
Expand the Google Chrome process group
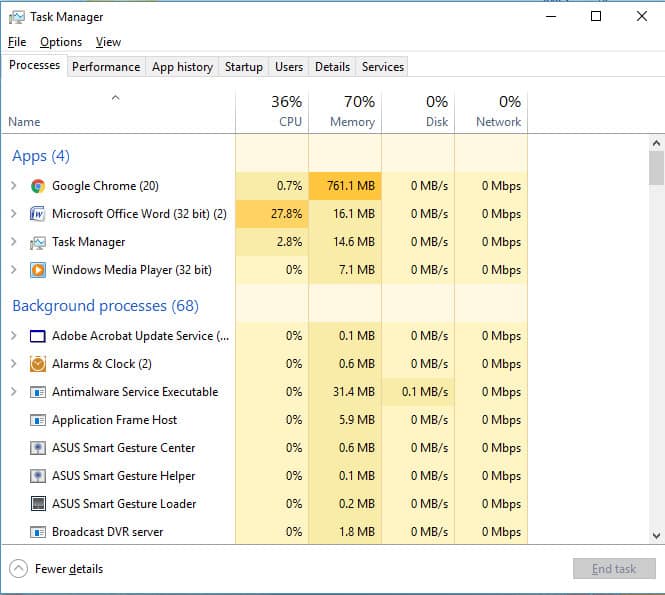(x=14, y=186)
